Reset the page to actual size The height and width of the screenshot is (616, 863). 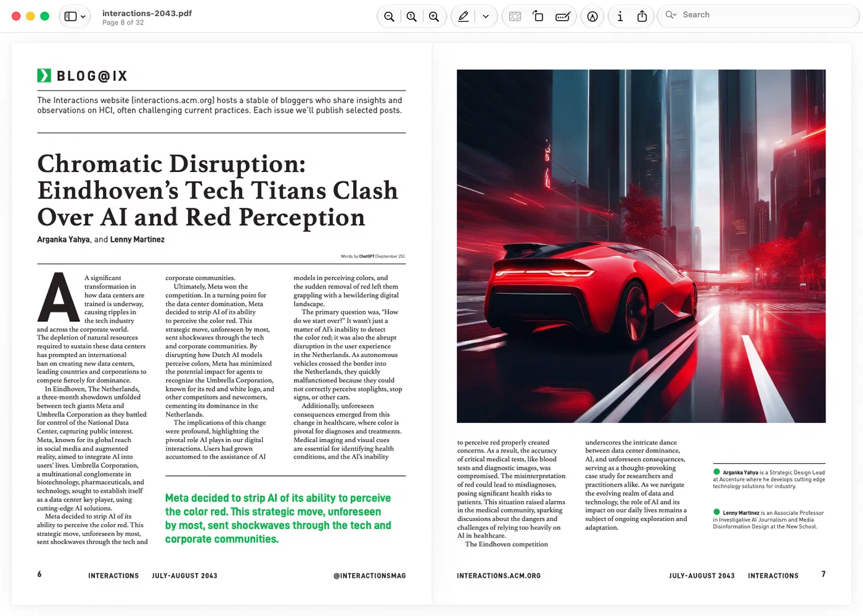click(412, 17)
